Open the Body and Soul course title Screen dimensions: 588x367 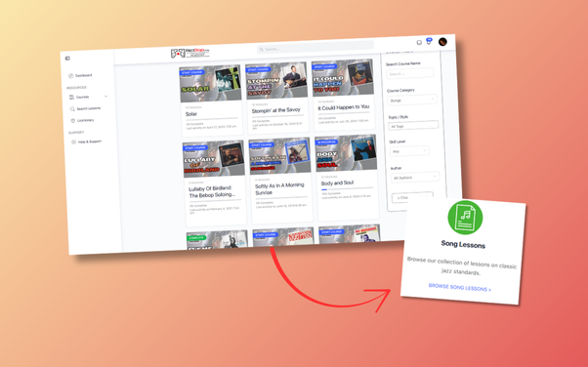[338, 183]
